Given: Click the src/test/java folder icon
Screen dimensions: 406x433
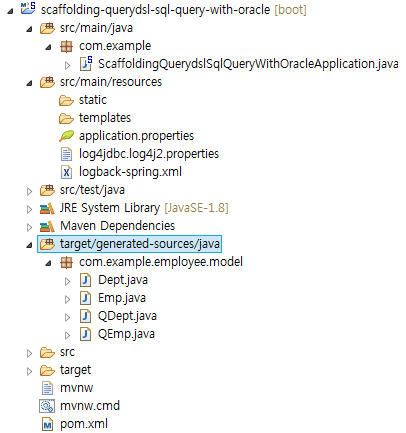Looking at the screenshot, I should pos(47,190).
